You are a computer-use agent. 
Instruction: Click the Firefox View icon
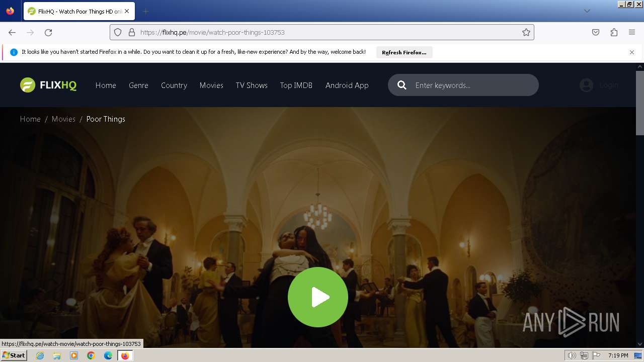(10, 11)
